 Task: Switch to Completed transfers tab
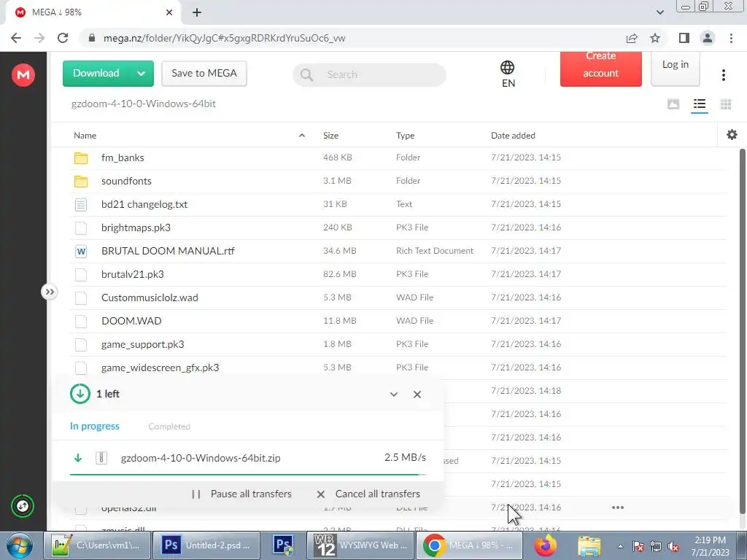tap(169, 427)
